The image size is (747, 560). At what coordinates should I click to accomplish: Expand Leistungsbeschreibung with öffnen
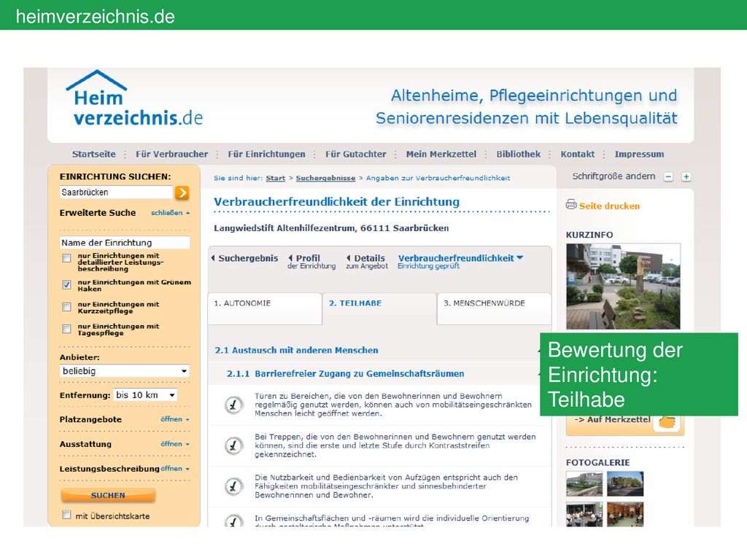[x=175, y=469]
